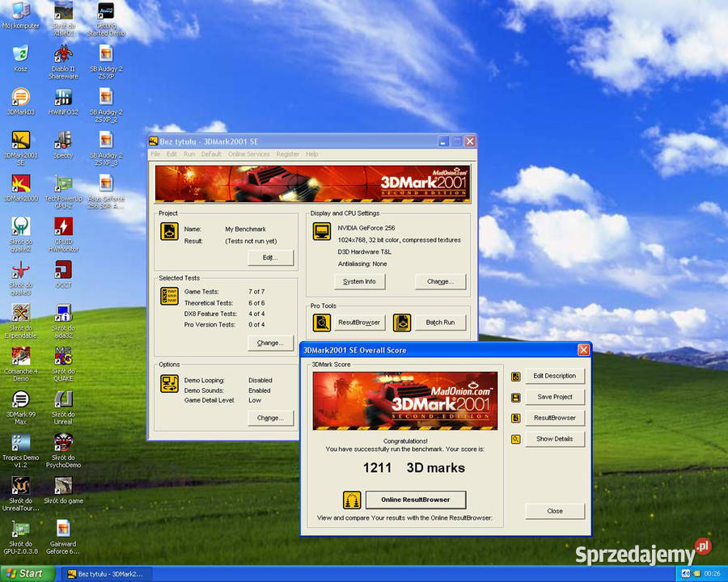Click the Show Details magnifier icon
Screen dimensions: 728x582
coord(515,439)
